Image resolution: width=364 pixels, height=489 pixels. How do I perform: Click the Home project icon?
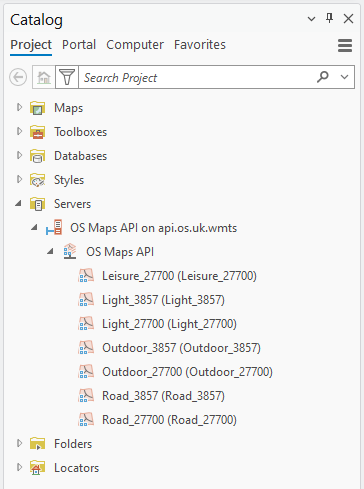coord(44,77)
